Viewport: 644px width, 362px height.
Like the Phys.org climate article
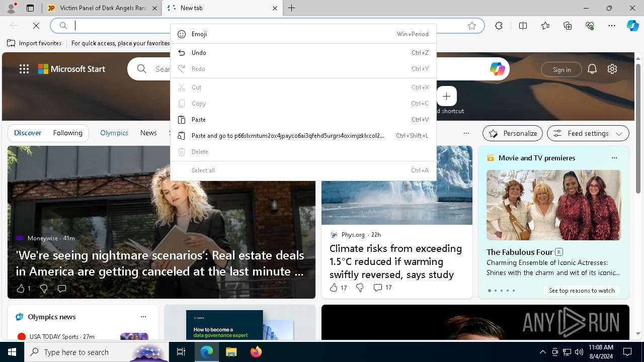[x=334, y=288]
